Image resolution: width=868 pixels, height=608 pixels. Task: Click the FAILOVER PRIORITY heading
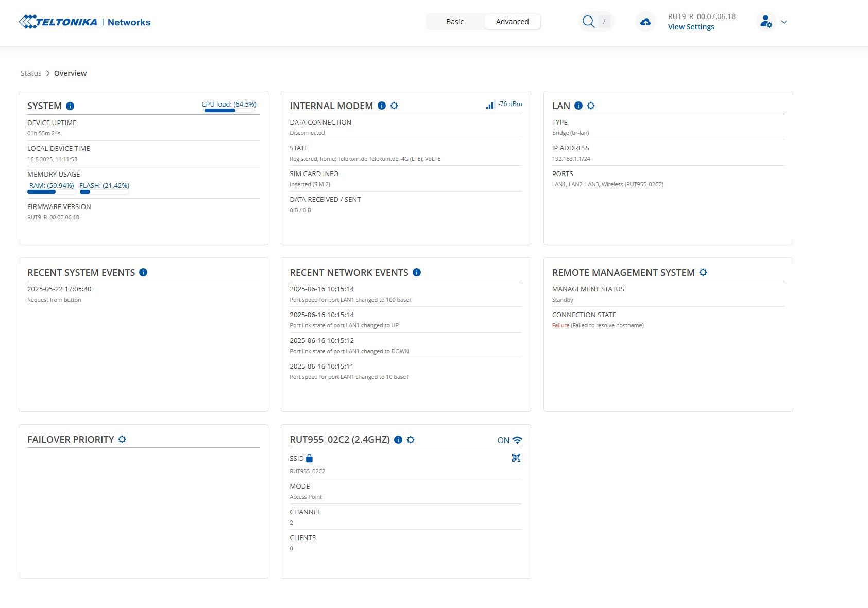click(x=71, y=439)
